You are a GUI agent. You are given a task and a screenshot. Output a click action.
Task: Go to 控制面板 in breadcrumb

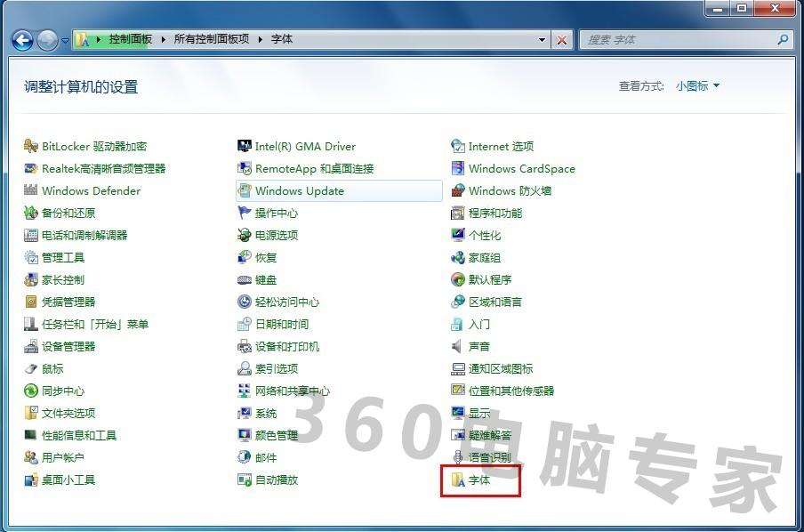pyautogui.click(x=130, y=39)
